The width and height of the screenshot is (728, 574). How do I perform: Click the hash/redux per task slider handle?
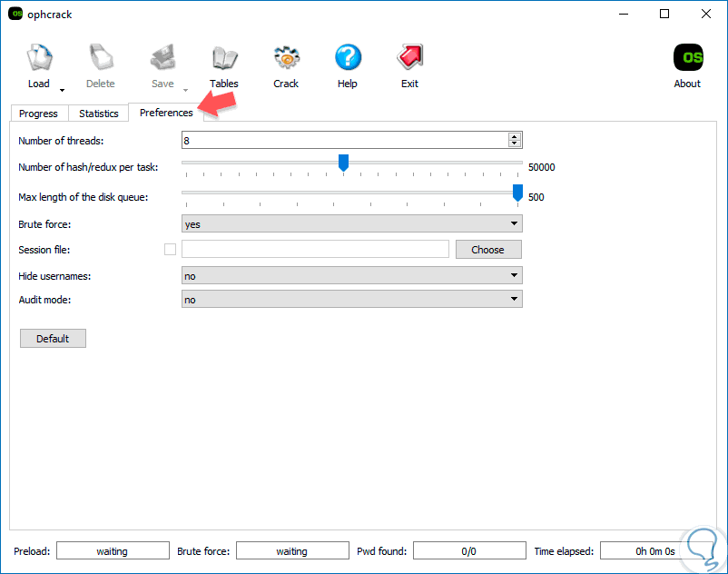(x=343, y=163)
